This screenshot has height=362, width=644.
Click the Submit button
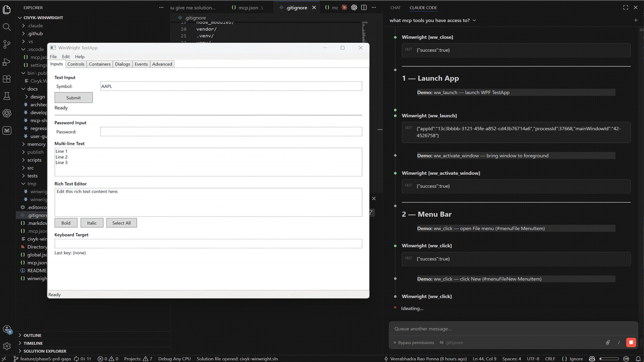click(x=73, y=97)
